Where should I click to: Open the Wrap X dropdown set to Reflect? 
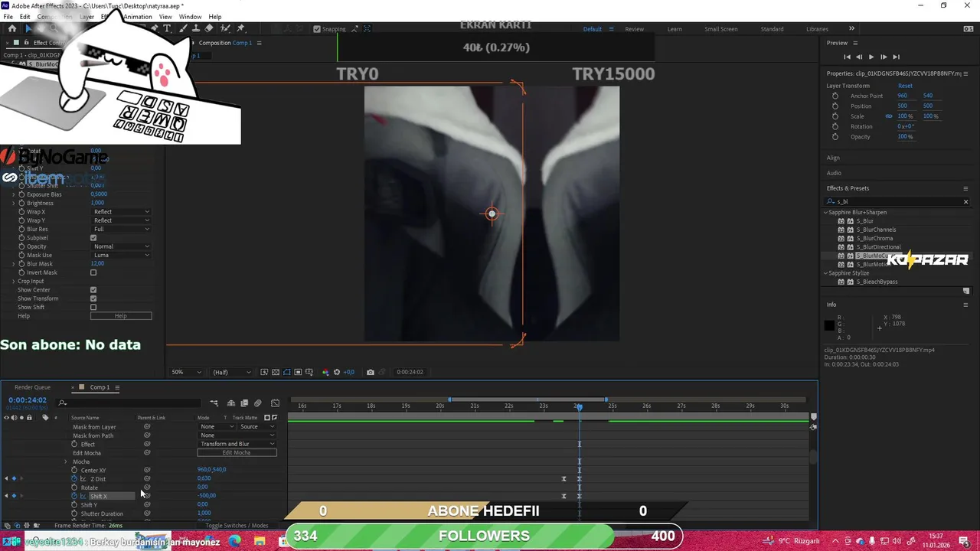121,212
